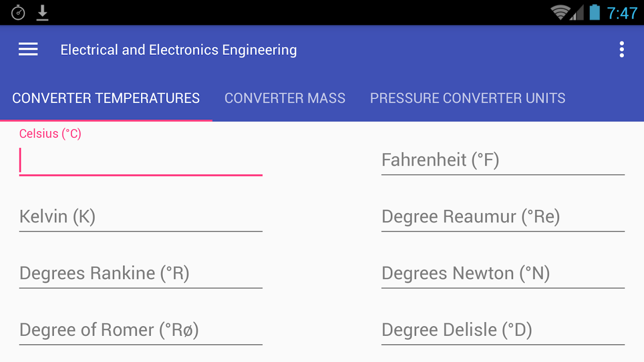644x362 pixels.
Task: Select the Degree of Romer (°Rø) field
Action: tap(140, 330)
